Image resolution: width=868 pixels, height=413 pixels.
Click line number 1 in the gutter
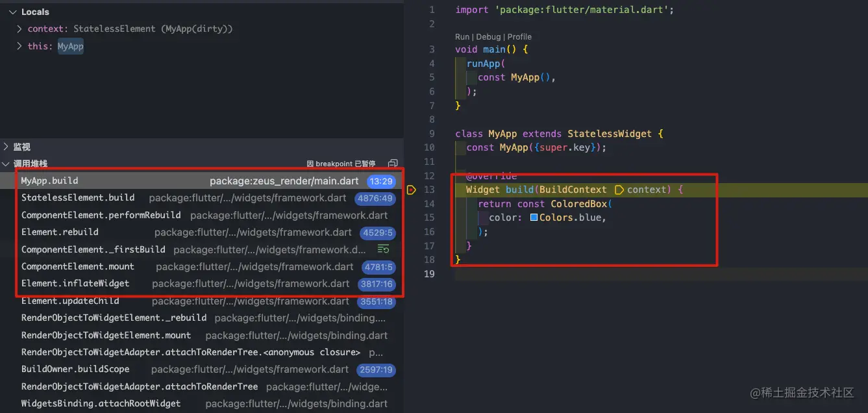tap(432, 10)
